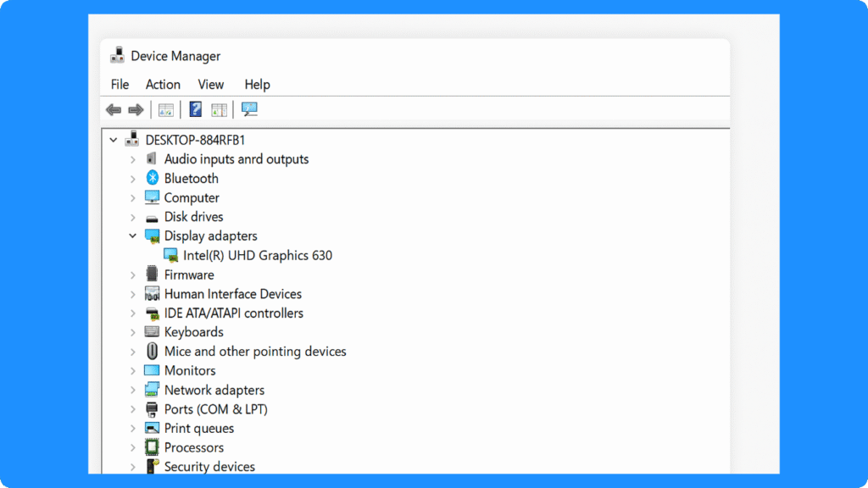Image resolution: width=868 pixels, height=488 pixels.
Task: Click the Scan for hardware changes icon
Action: click(249, 109)
